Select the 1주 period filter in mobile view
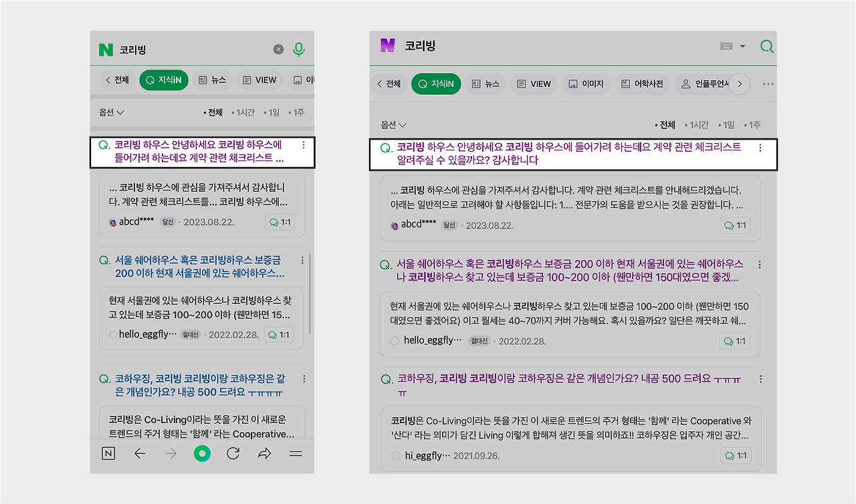The width and height of the screenshot is (856, 504). point(297,112)
